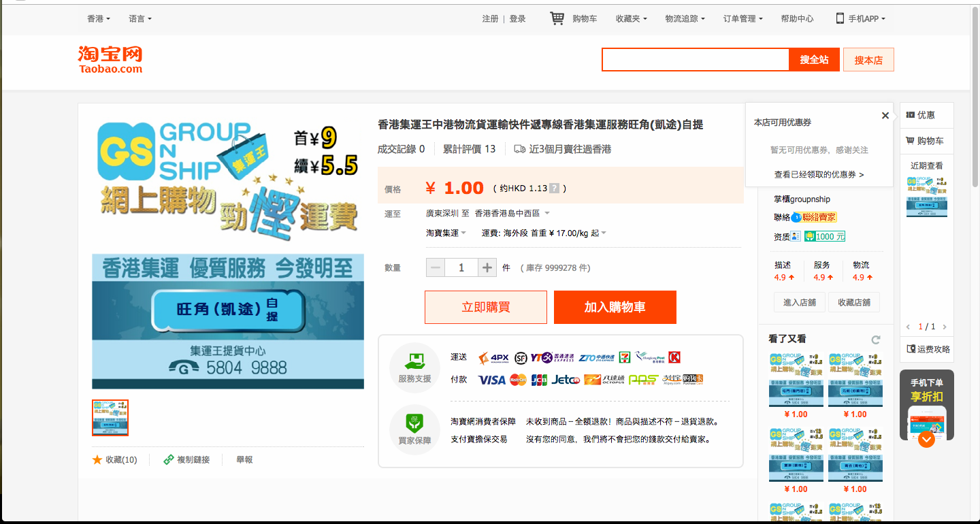This screenshot has width=980, height=524.
Task: Open the 语言 language dropdown
Action: pos(140,18)
